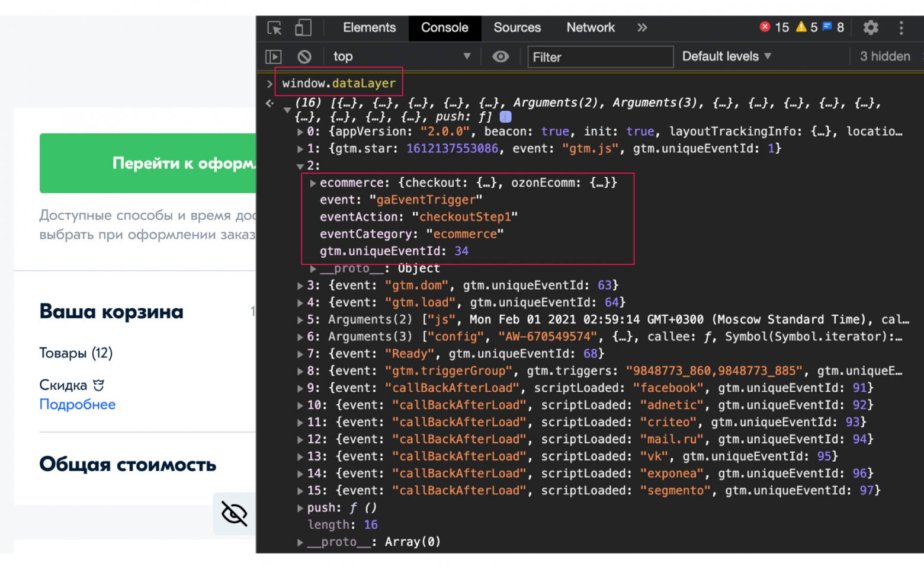Open the Sources tab
The height and width of the screenshot is (569, 924).
pyautogui.click(x=517, y=28)
